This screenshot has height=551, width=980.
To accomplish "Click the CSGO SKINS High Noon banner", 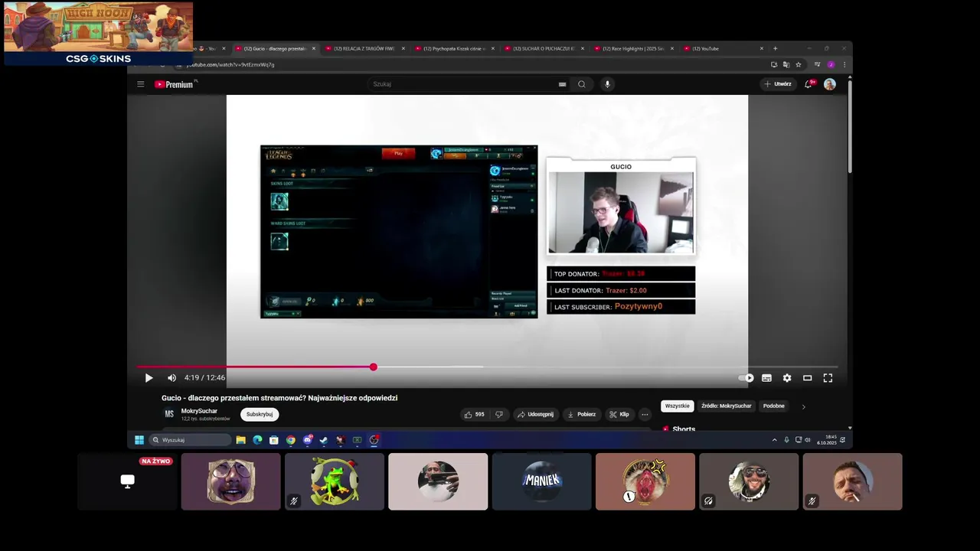I will tap(98, 34).
